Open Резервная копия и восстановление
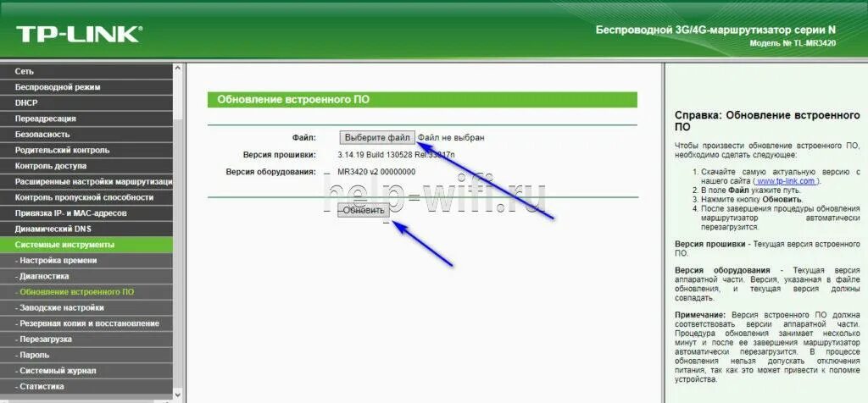The height and width of the screenshot is (403, 868). 86,323
